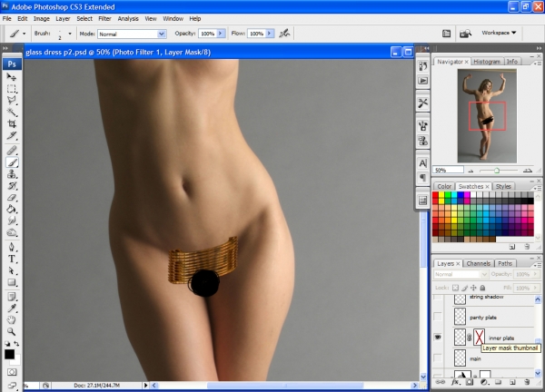Hide the inner plate layer
Screen dimensions: 545x392
(438, 338)
